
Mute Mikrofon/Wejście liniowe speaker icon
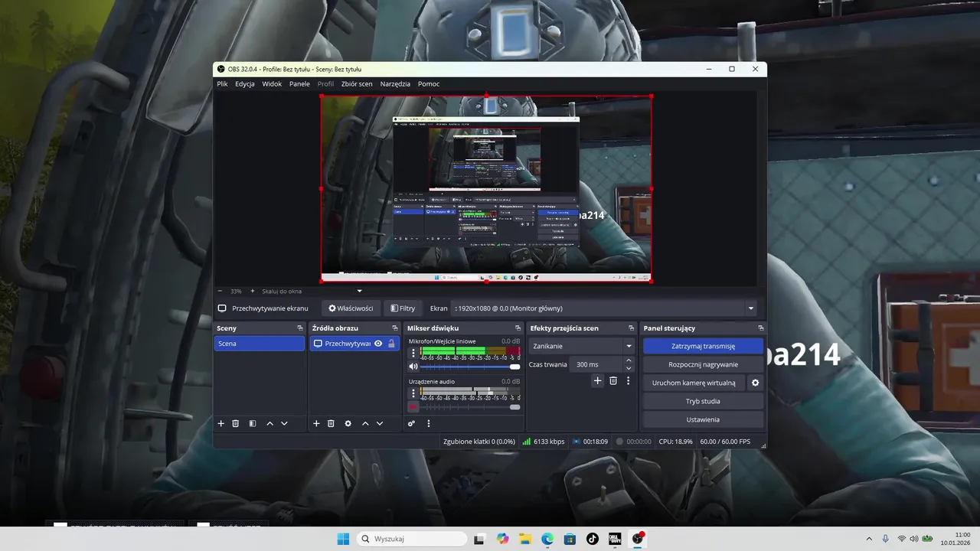(x=413, y=367)
